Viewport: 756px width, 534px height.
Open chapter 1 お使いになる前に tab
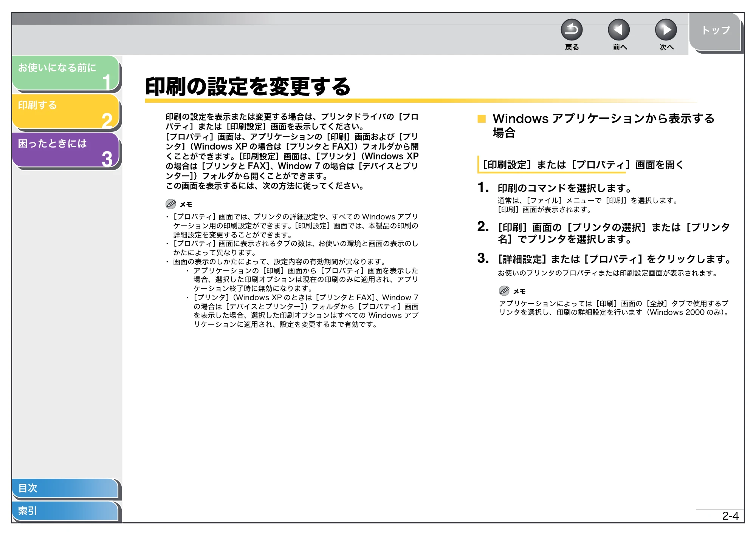66,73
